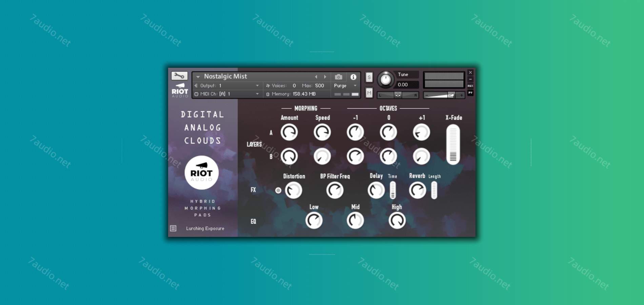Click the Layer B Morphing Amount knob

tap(289, 156)
